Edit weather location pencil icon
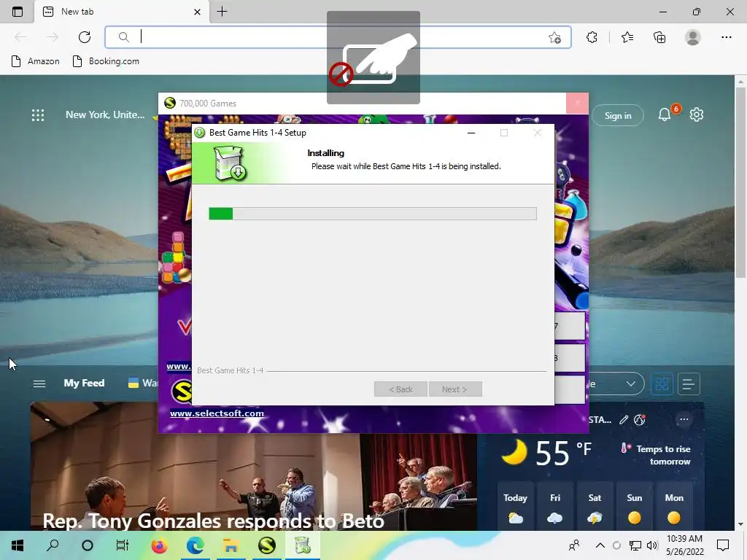This screenshot has height=560, width=747. [624, 419]
